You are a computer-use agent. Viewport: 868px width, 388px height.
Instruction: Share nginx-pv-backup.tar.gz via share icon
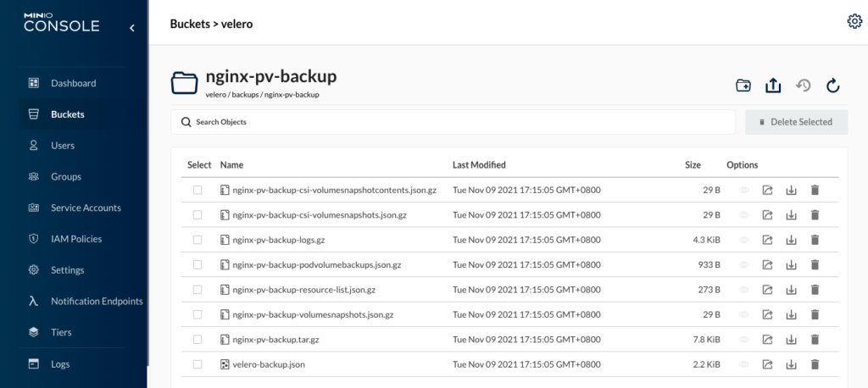(767, 340)
